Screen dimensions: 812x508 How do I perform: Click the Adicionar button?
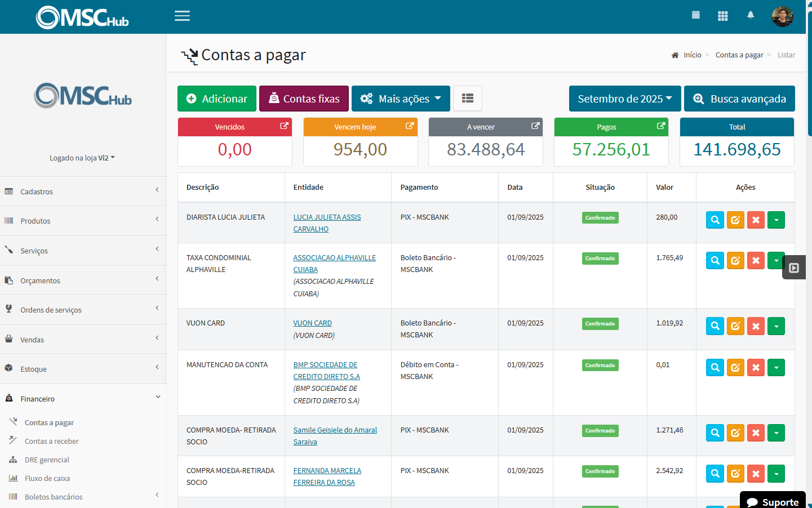(x=217, y=98)
